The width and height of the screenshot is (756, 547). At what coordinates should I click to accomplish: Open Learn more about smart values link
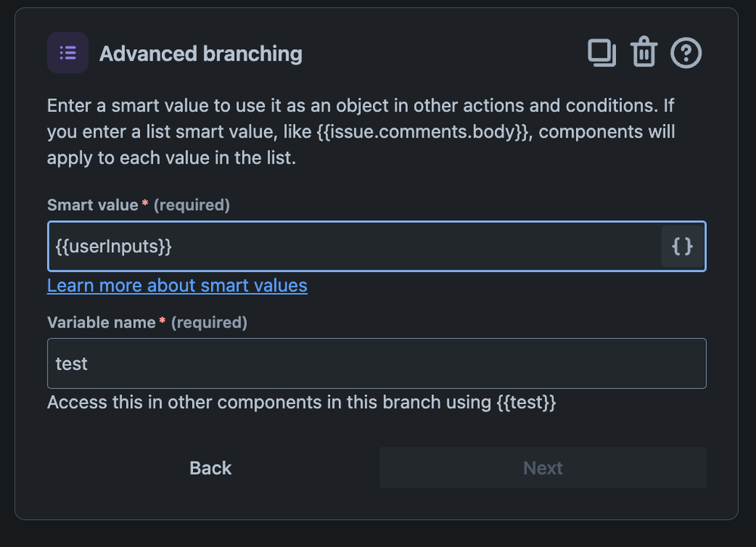tap(177, 285)
